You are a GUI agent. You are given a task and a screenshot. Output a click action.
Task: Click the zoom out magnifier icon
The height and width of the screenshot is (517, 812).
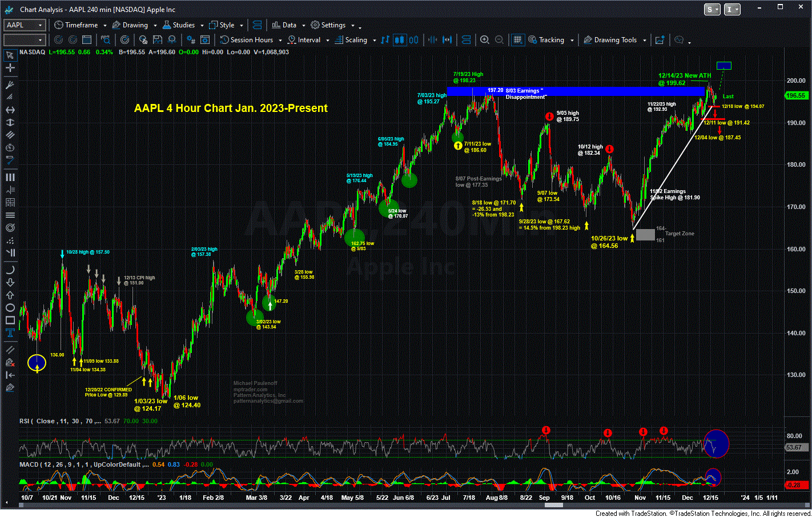click(x=499, y=40)
